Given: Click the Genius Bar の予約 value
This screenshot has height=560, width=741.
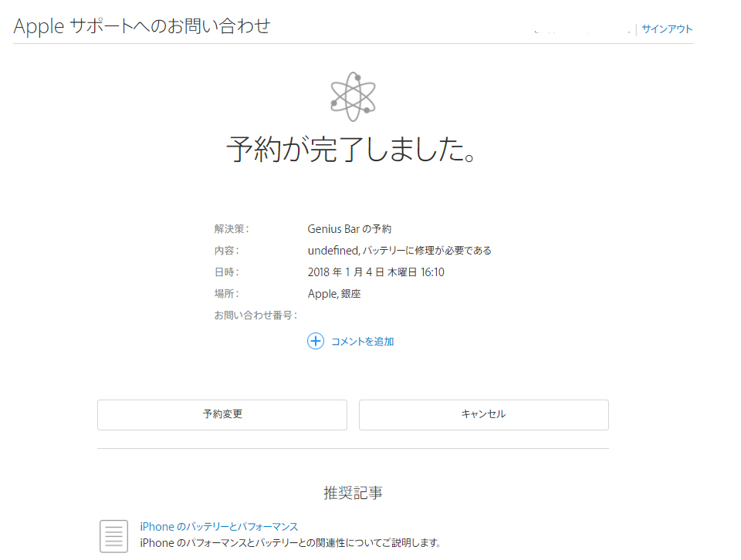Looking at the screenshot, I should (349, 229).
